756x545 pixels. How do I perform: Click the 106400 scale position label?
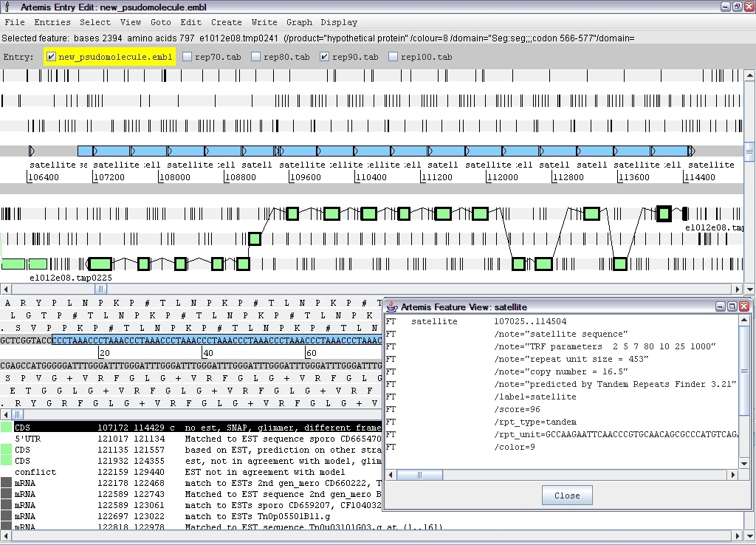44,177
